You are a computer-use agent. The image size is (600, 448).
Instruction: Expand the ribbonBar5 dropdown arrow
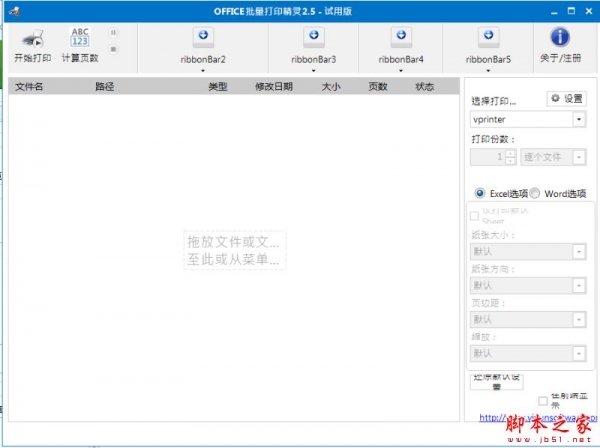pyautogui.click(x=488, y=70)
